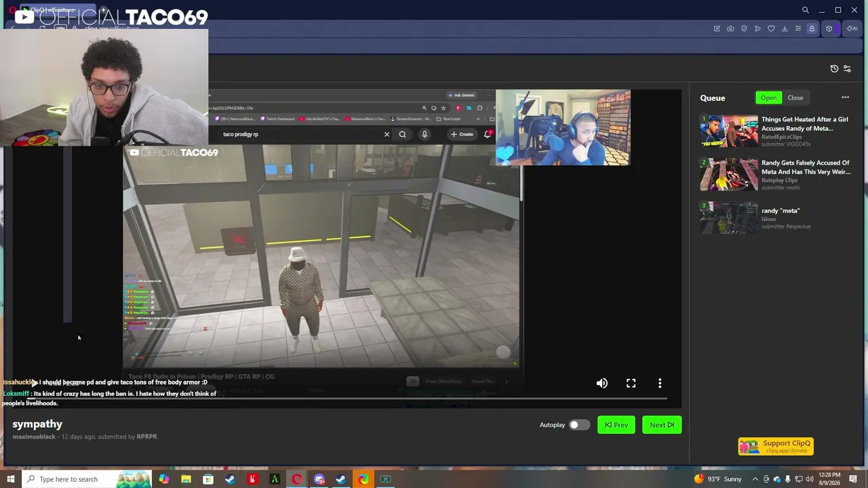Mute the video player volume
868x488 pixels.
point(601,384)
